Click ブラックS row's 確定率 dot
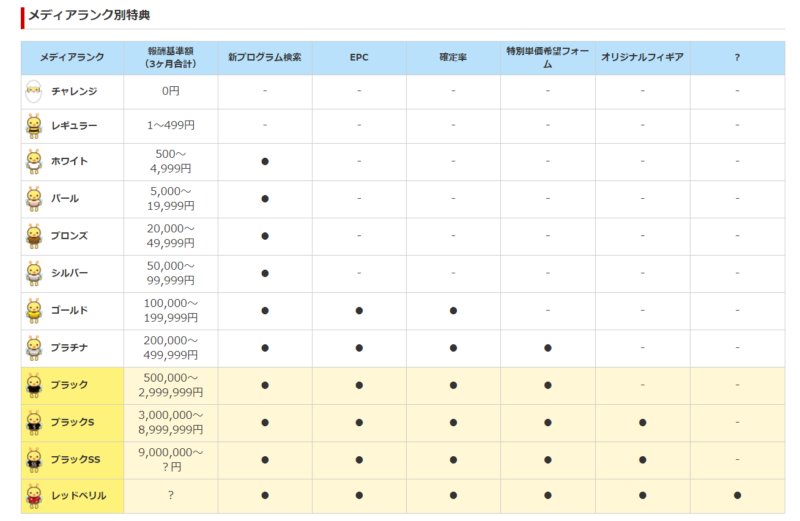Screen dimensions: 800x521 [x=453, y=422]
